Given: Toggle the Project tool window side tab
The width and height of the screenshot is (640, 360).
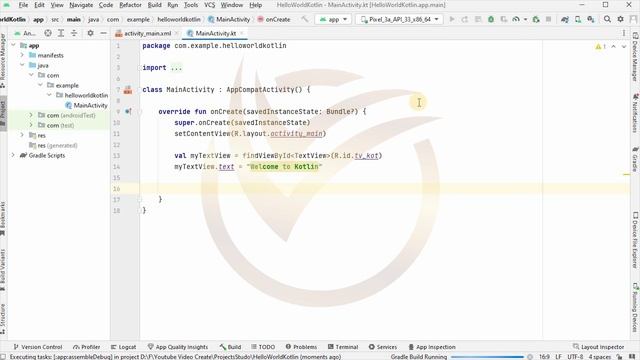Looking at the screenshot, I should [x=3, y=113].
